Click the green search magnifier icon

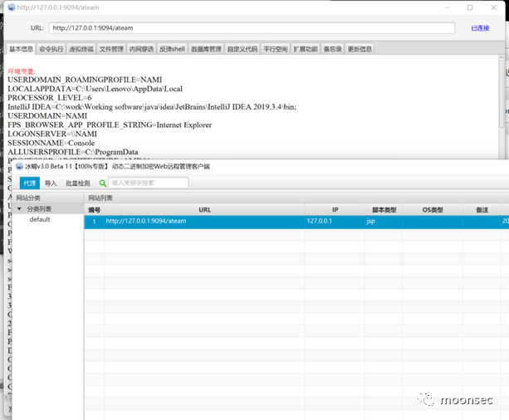point(103,183)
